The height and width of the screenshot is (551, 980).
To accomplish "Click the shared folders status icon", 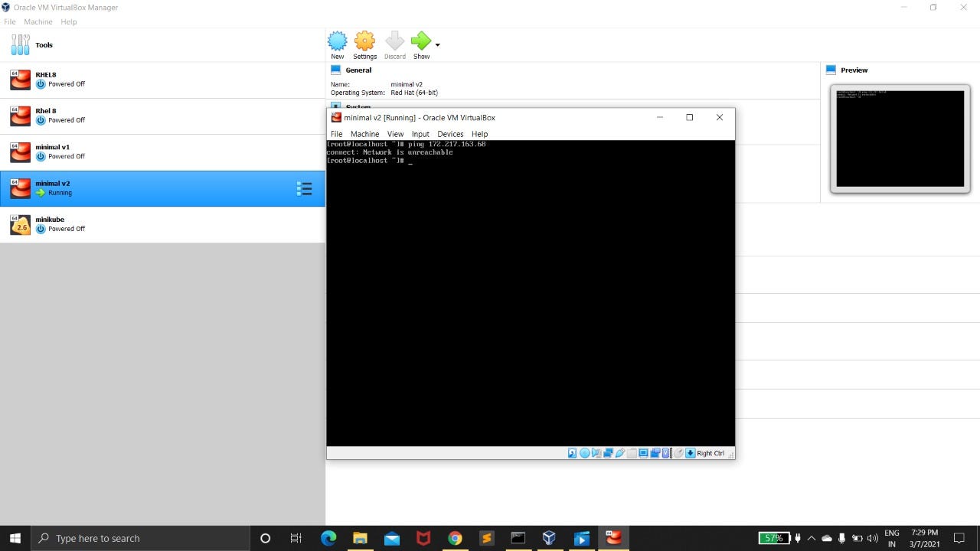I will tap(632, 453).
